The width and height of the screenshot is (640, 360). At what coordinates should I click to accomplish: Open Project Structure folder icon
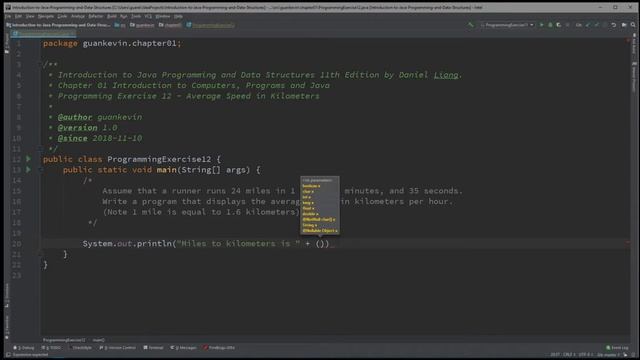tap(624, 25)
